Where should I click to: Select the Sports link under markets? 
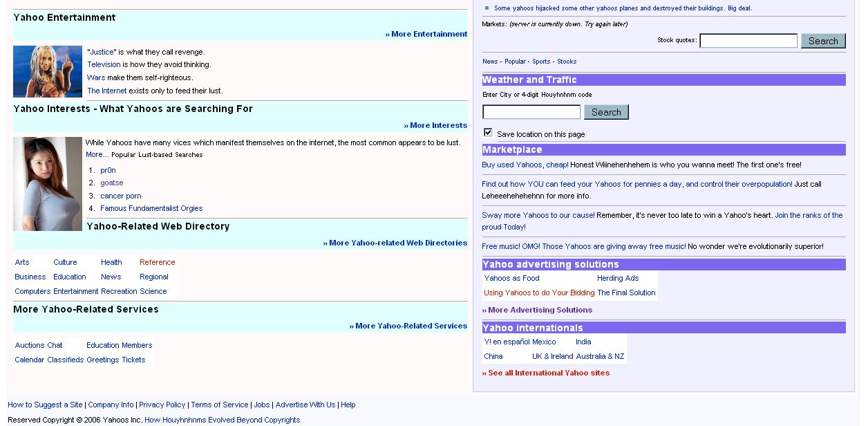541,62
